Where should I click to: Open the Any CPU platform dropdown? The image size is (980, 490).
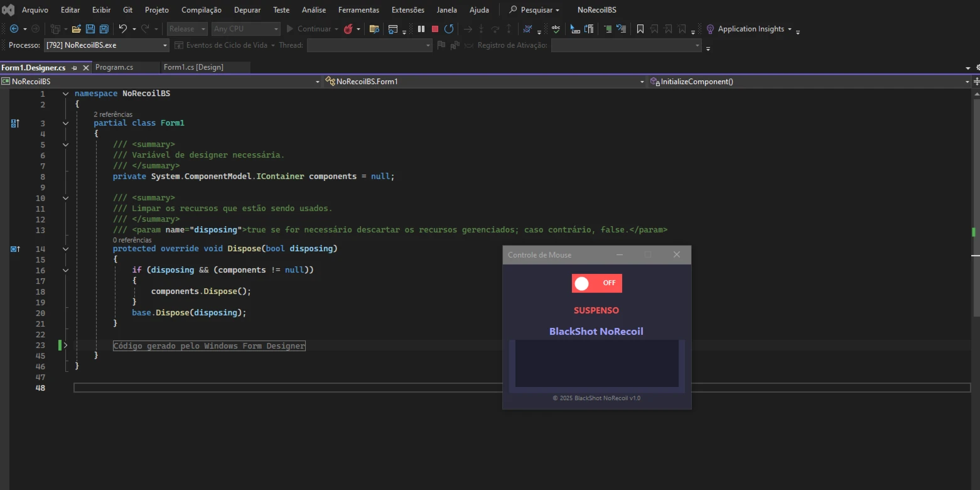pyautogui.click(x=245, y=29)
